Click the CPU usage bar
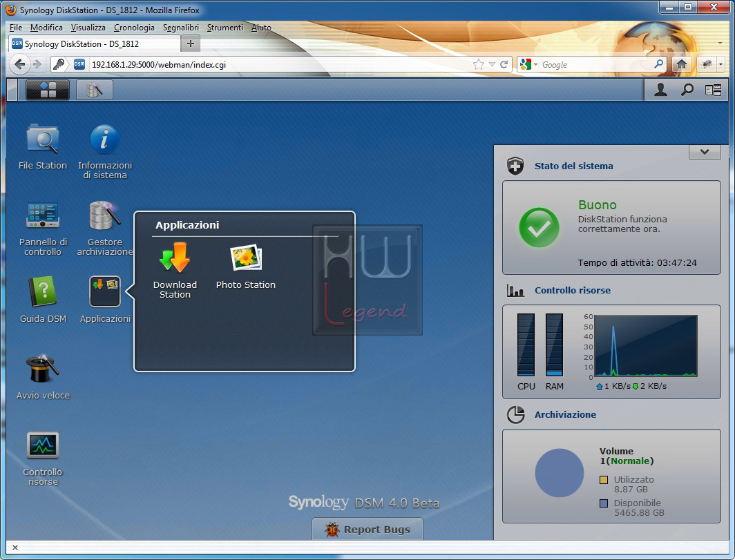This screenshot has height=560, width=735. coord(526,345)
